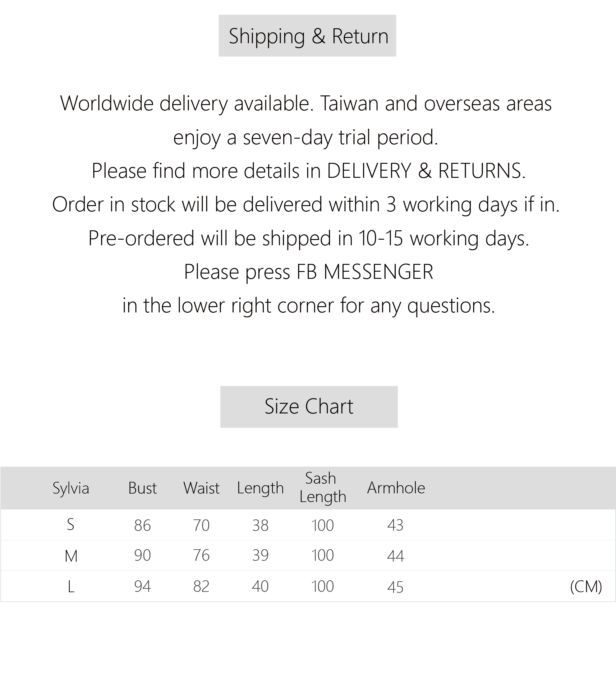
Task: Click the Pre-ordered shipping time line
Action: coord(308,238)
